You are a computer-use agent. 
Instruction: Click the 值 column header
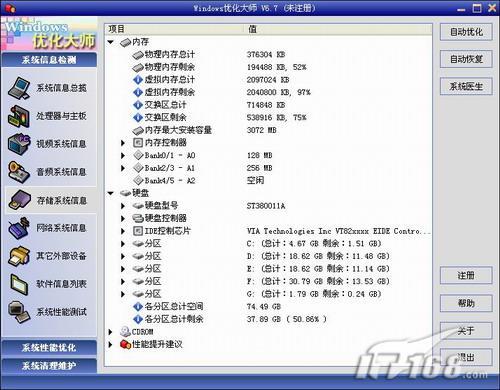(x=339, y=29)
